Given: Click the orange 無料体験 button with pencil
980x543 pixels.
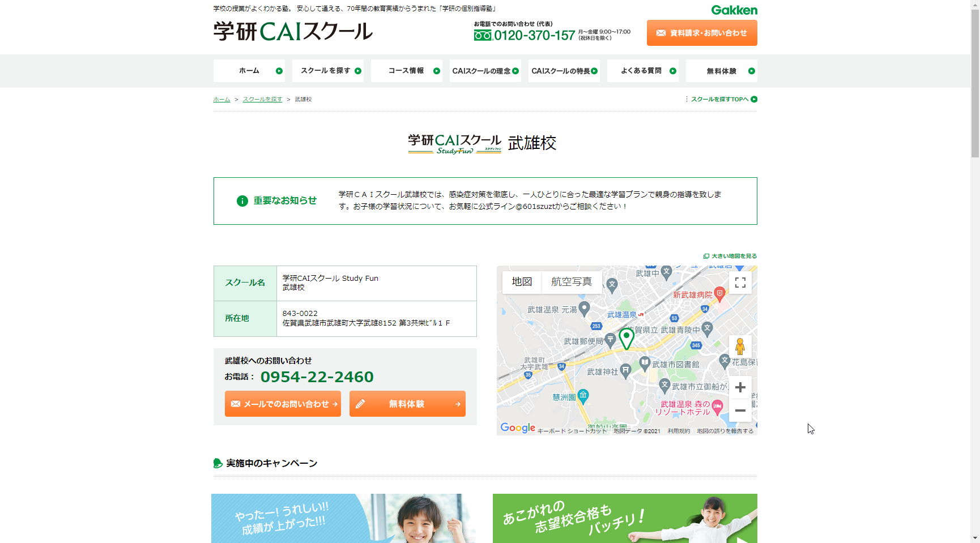Looking at the screenshot, I should (x=407, y=404).
